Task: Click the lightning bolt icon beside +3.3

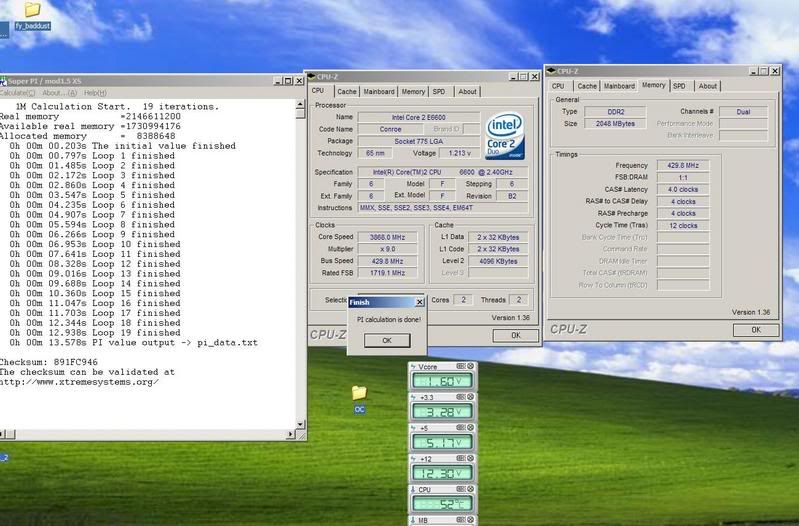Action: click(413, 397)
